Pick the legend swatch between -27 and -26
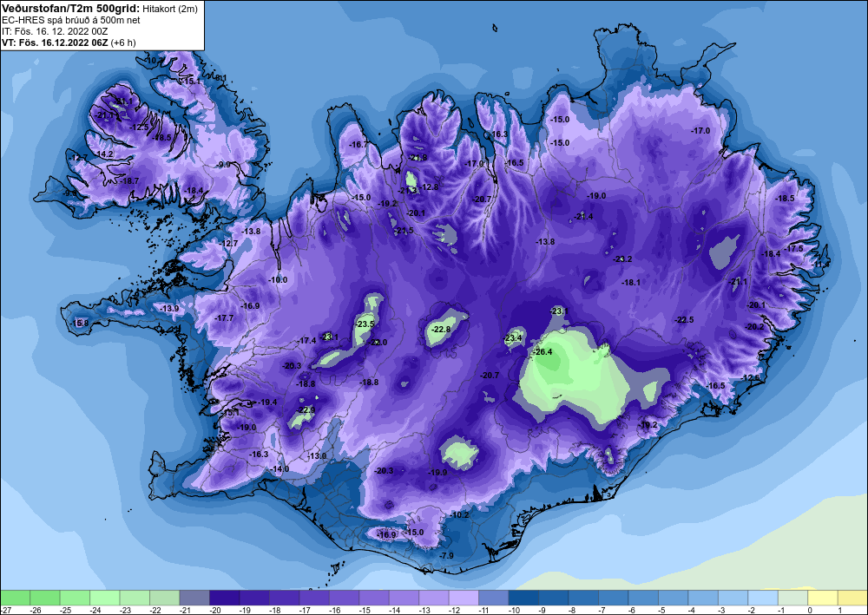Screen dimensions: 868x615 [x=15, y=598]
